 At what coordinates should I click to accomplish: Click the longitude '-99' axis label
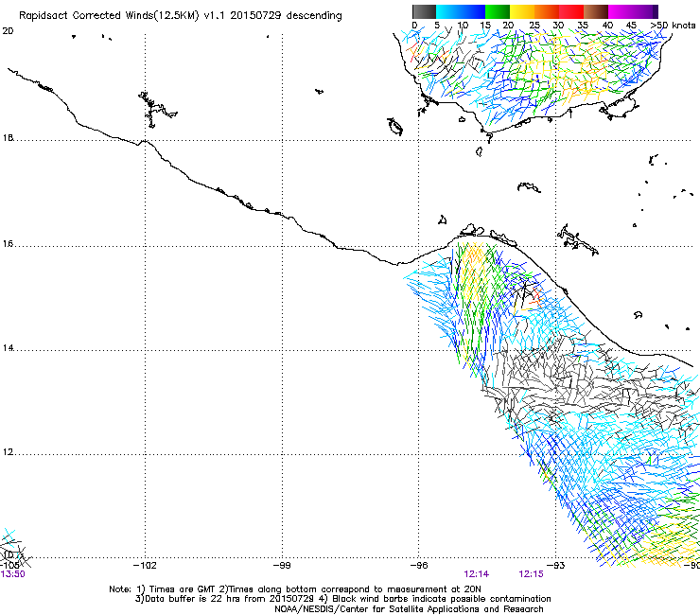click(282, 566)
